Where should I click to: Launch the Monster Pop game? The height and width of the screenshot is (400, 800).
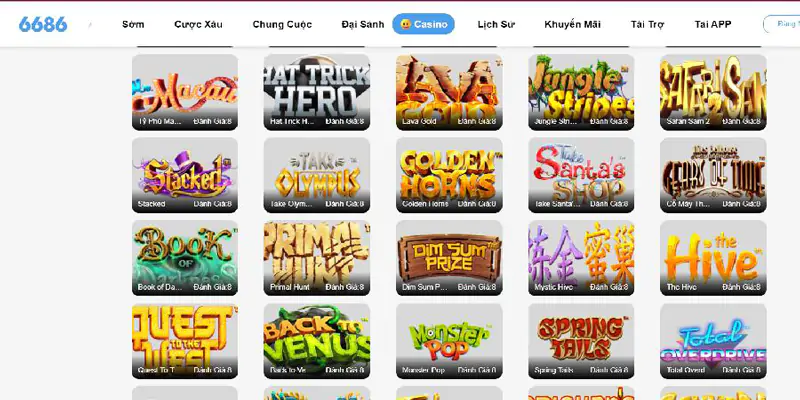[x=449, y=341]
